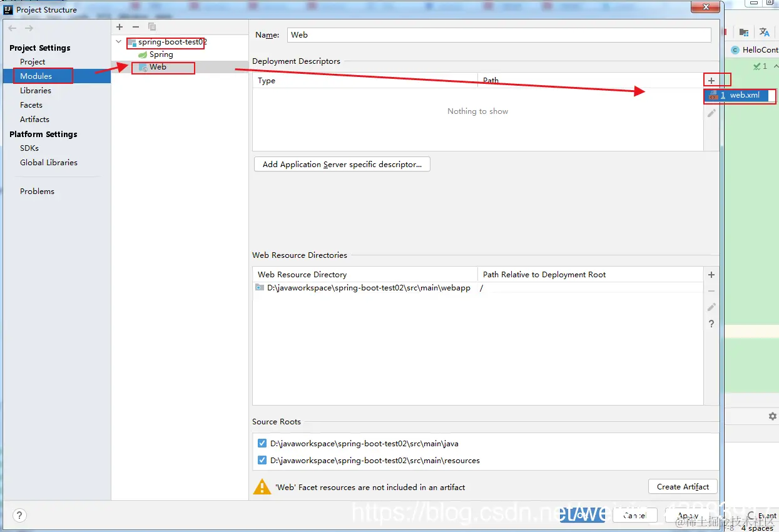
Task: Click the Project Structure toolbar icon in IDE
Action: (x=744, y=33)
